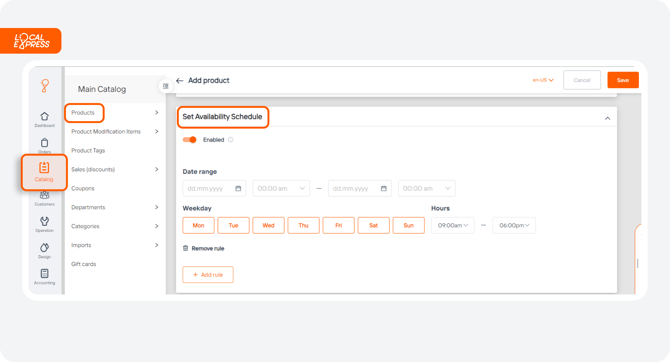The height and width of the screenshot is (362, 670).
Task: Click the back arrow beside Add product
Action: 179,80
